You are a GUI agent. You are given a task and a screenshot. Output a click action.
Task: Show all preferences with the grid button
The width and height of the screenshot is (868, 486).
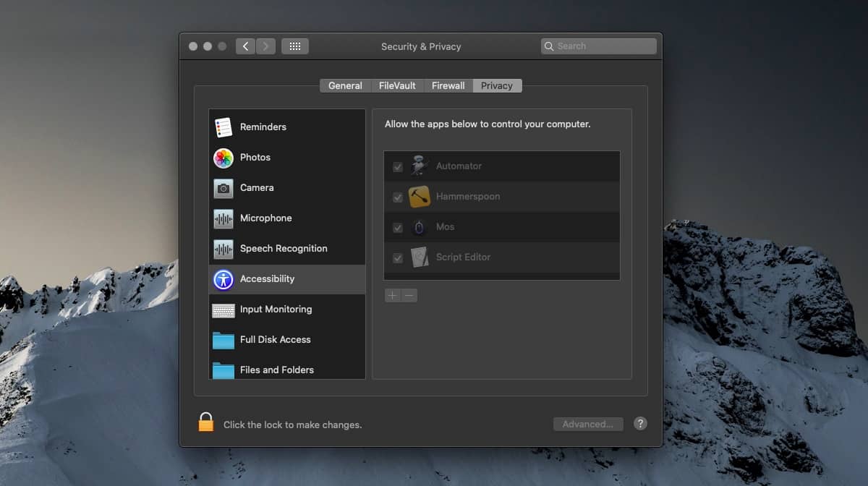tap(295, 46)
